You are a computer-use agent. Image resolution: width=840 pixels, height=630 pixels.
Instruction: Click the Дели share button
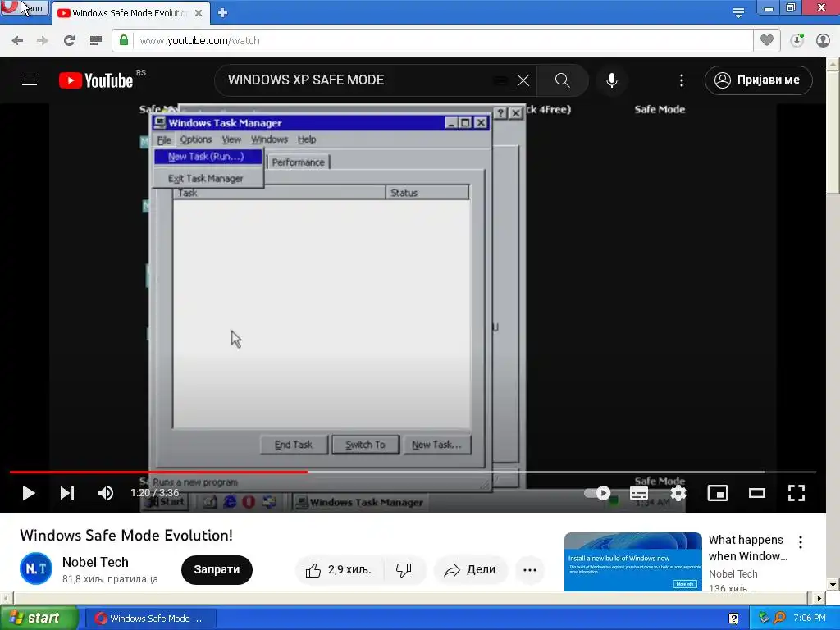tap(470, 569)
